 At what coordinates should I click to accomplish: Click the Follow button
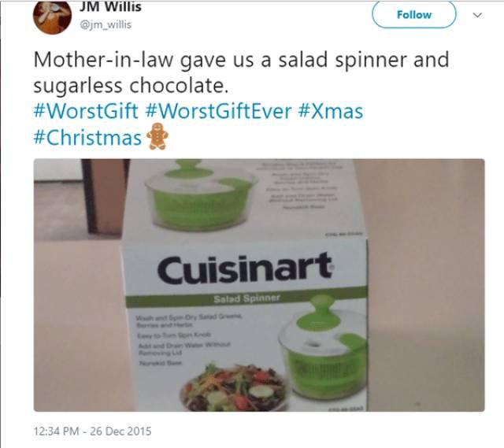414,15
